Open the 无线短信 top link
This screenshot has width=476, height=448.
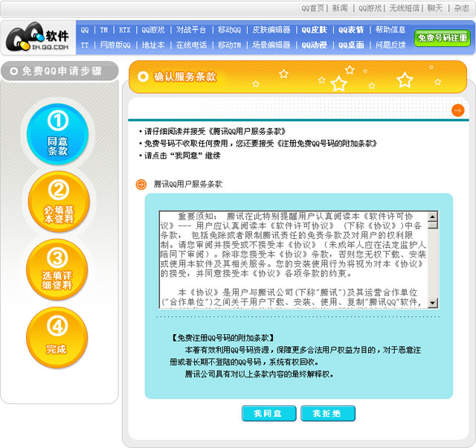coord(404,8)
